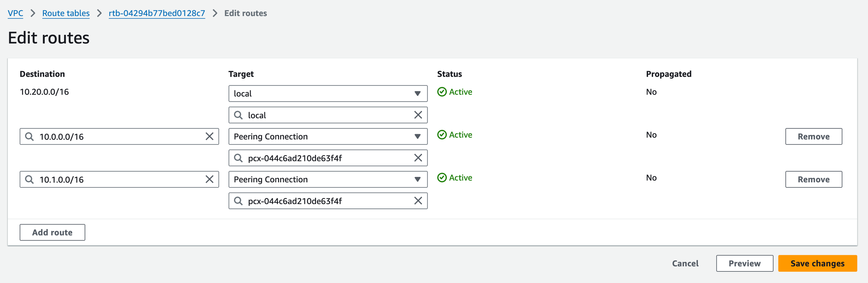This screenshot has width=868, height=283.
Task: Clear pcx target for 10.0.0.0/16 route
Action: [418, 158]
